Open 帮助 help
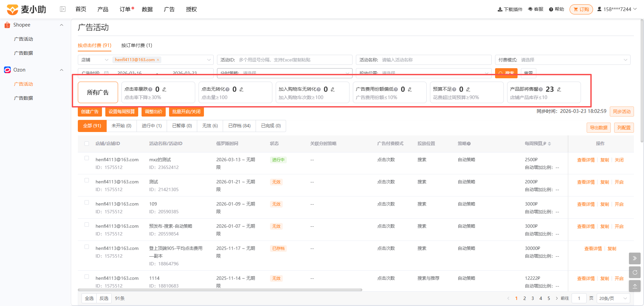The width and height of the screenshot is (644, 306). (556, 9)
